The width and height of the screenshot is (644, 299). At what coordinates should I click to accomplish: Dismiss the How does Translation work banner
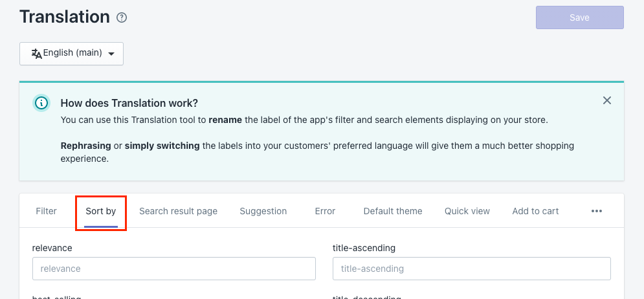[x=606, y=100]
